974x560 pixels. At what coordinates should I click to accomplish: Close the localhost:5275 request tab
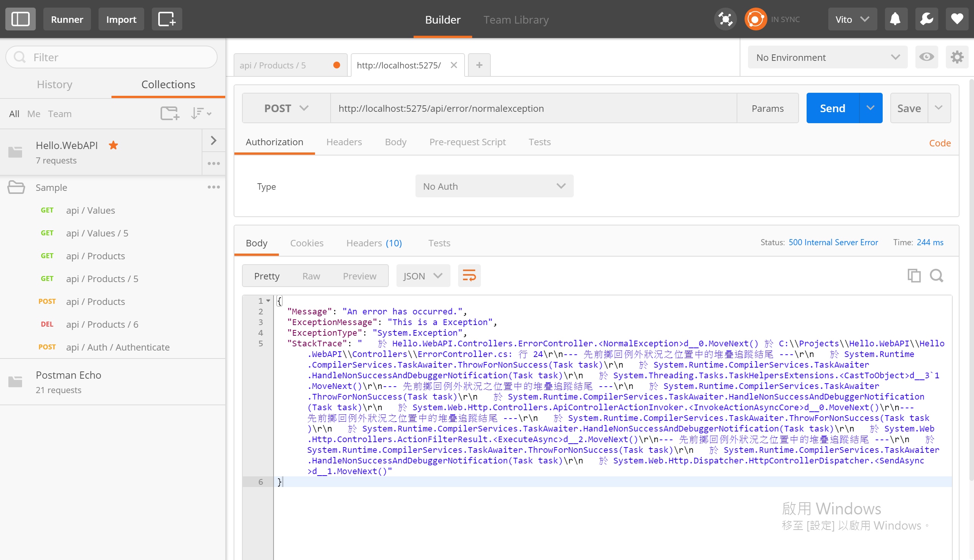[454, 65]
